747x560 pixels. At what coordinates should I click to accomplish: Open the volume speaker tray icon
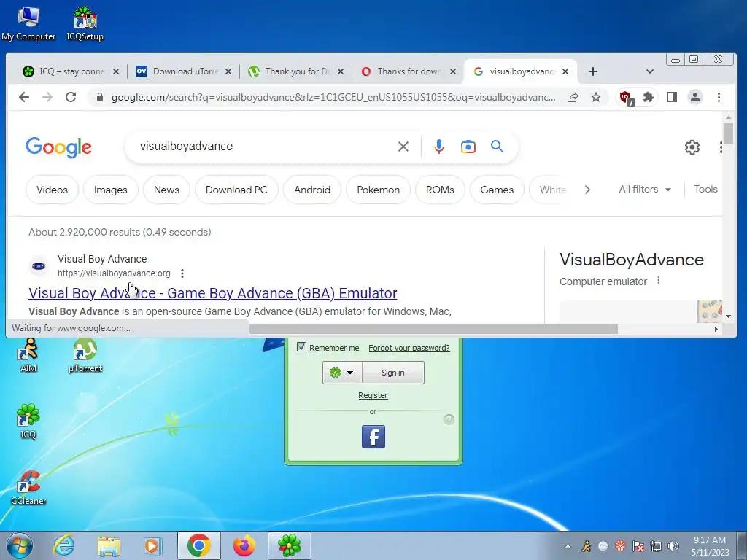[x=673, y=546]
